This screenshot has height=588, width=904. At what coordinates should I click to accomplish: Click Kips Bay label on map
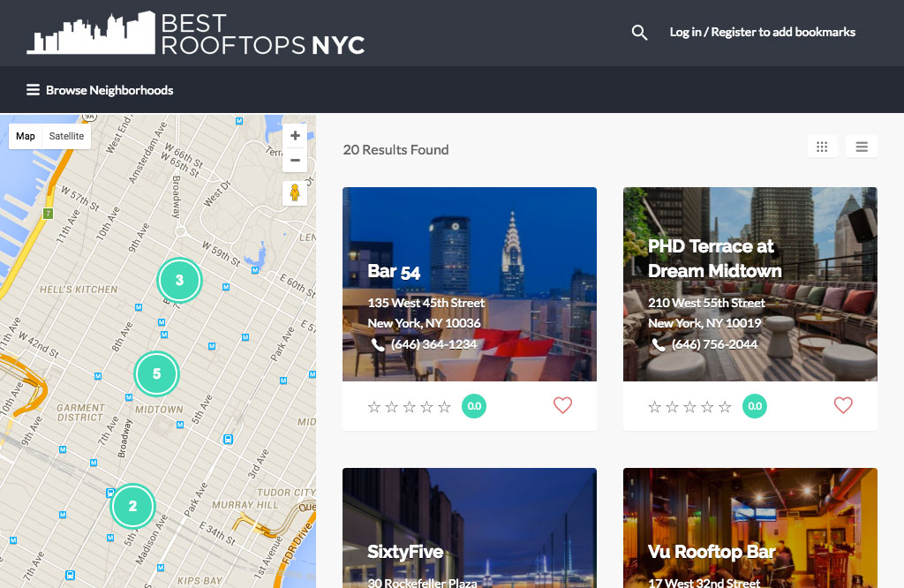200,581
